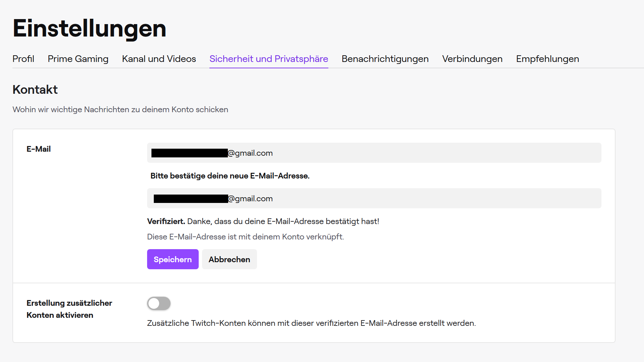View the Empfehlungen settings tab
Image resolution: width=644 pixels, height=362 pixels.
click(547, 59)
